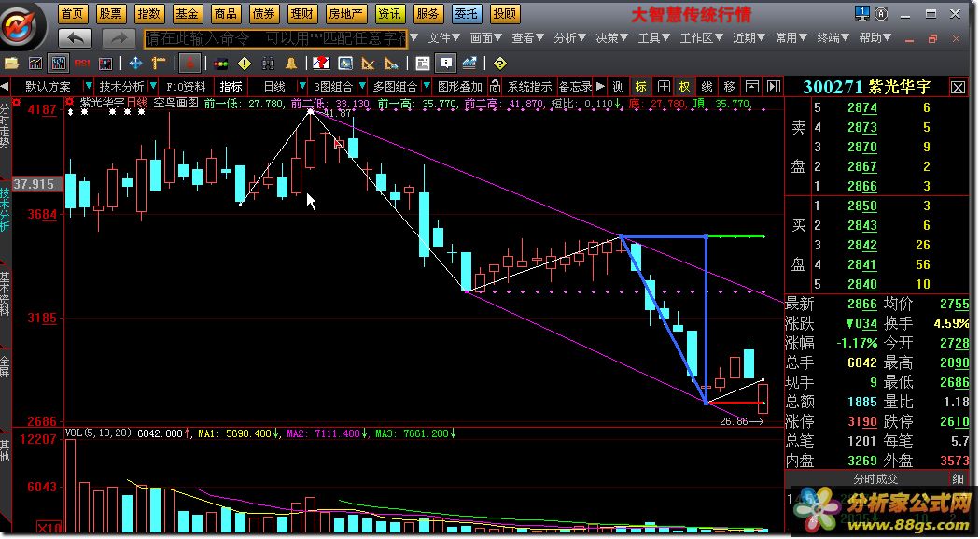980x539 pixels.
Task: Click the open folder icon in toolbar
Action: pyautogui.click(x=12, y=64)
